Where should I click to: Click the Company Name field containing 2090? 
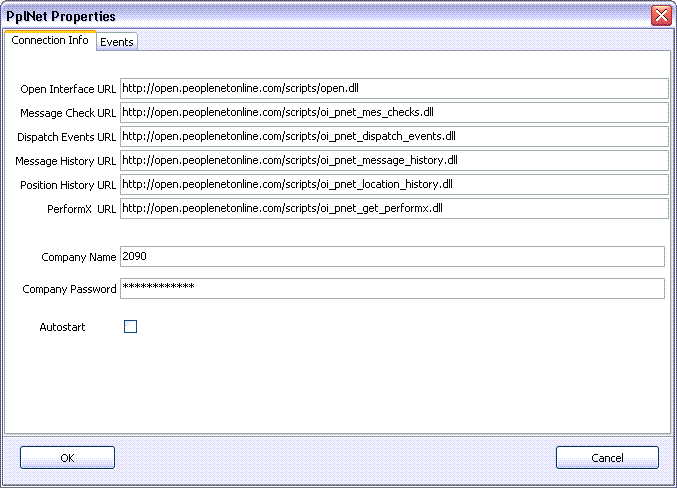[x=392, y=257]
